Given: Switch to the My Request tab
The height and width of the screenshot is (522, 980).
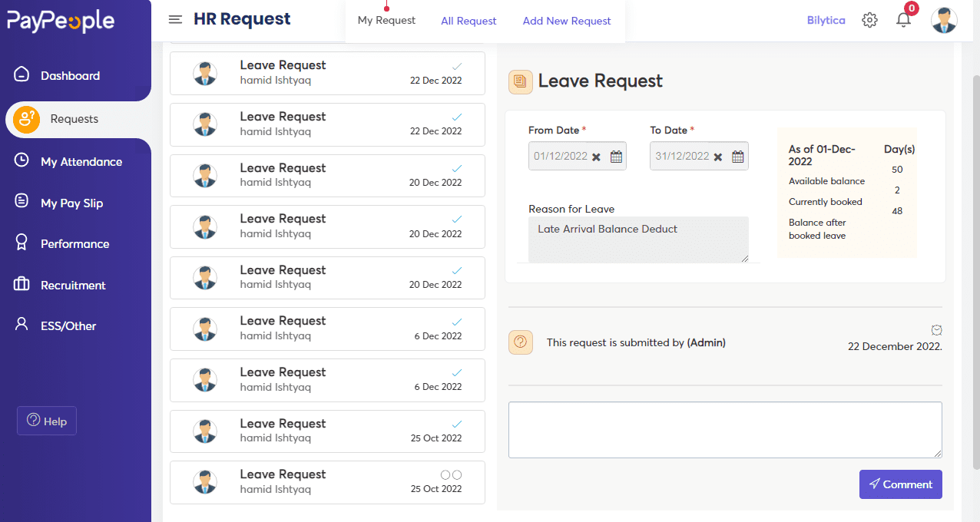Looking at the screenshot, I should pos(386,21).
